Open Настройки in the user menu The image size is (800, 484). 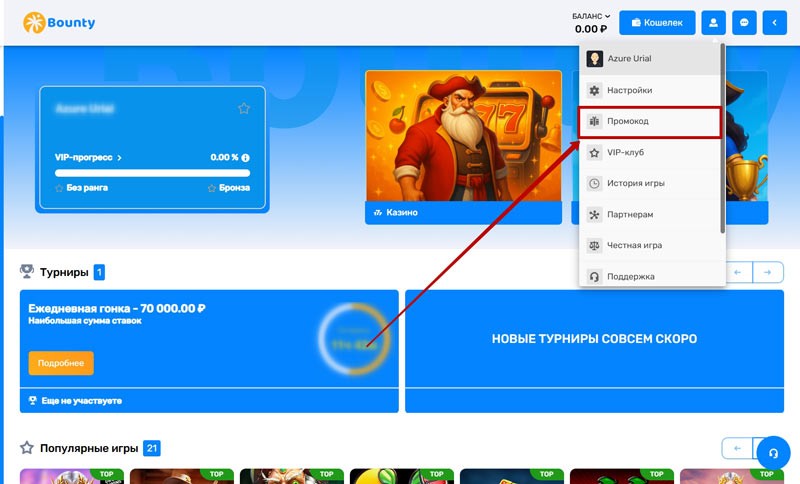[x=629, y=90]
